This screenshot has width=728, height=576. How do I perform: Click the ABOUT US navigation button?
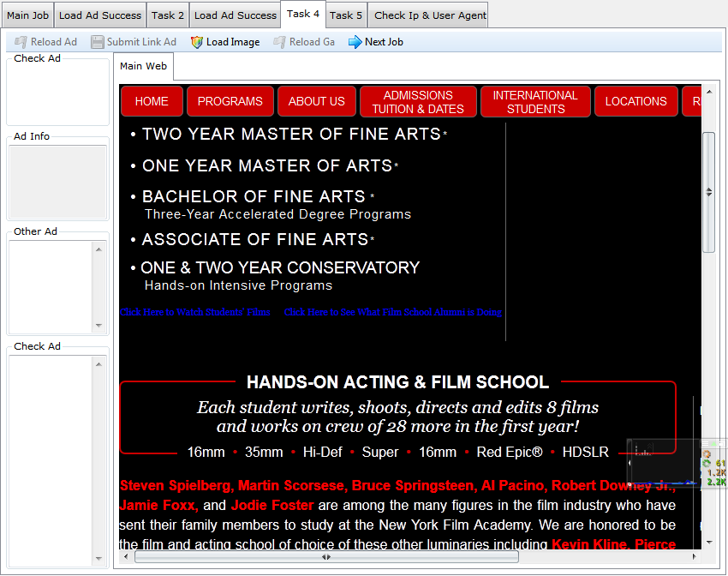click(317, 101)
